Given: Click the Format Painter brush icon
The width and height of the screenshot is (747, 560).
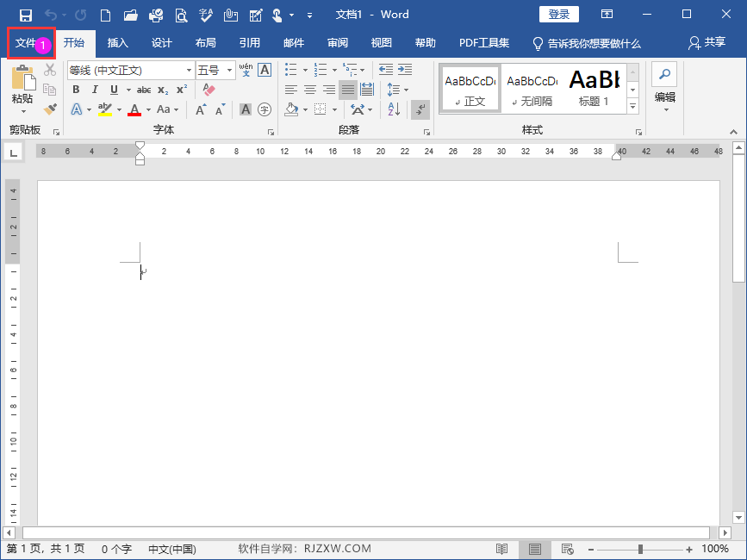Looking at the screenshot, I should [50, 109].
